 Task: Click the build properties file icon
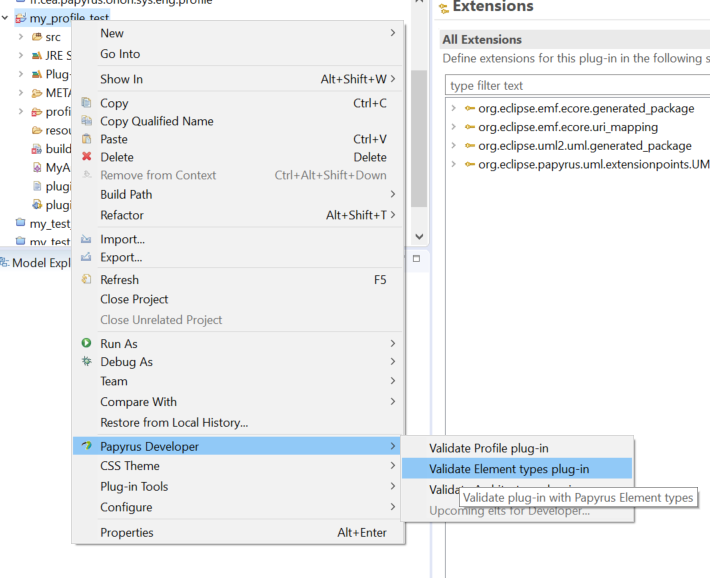point(37,149)
